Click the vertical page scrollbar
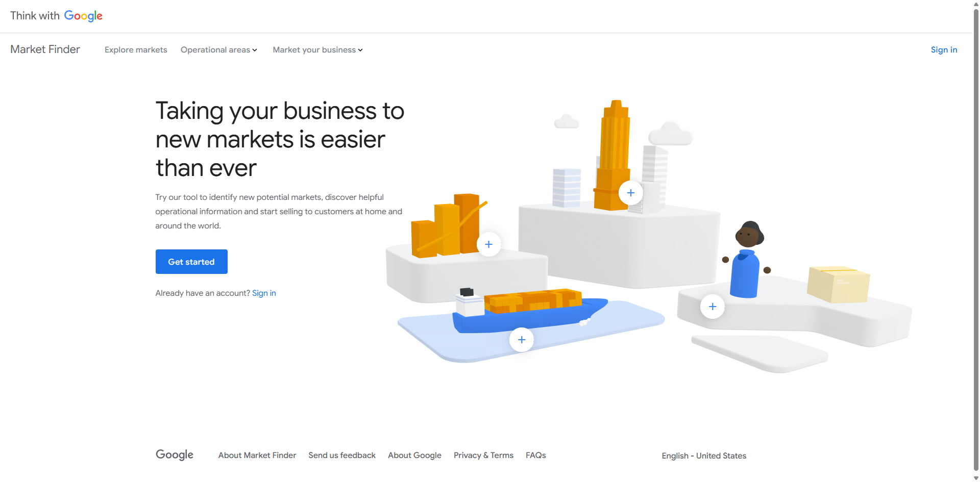 pyautogui.click(x=976, y=240)
